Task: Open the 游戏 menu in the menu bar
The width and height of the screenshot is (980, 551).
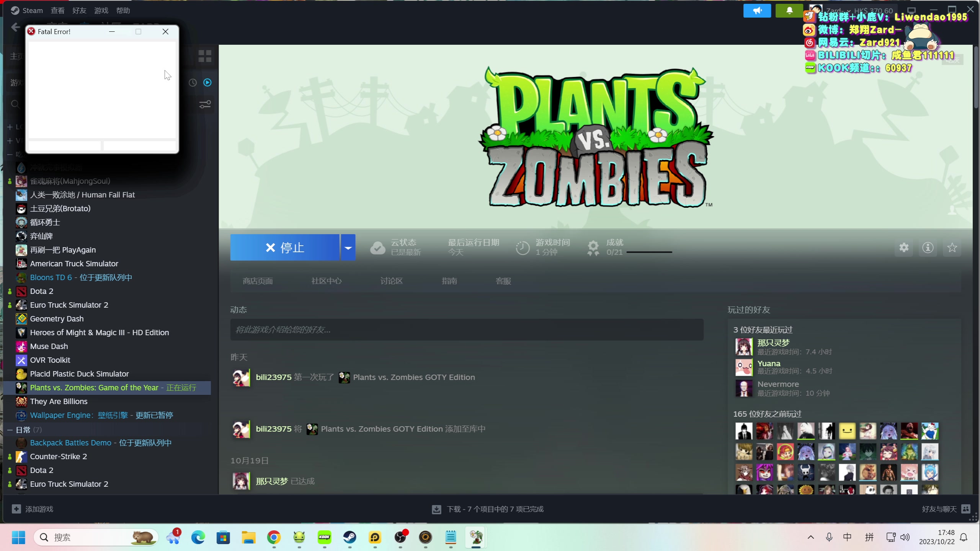Action: pyautogui.click(x=101, y=11)
